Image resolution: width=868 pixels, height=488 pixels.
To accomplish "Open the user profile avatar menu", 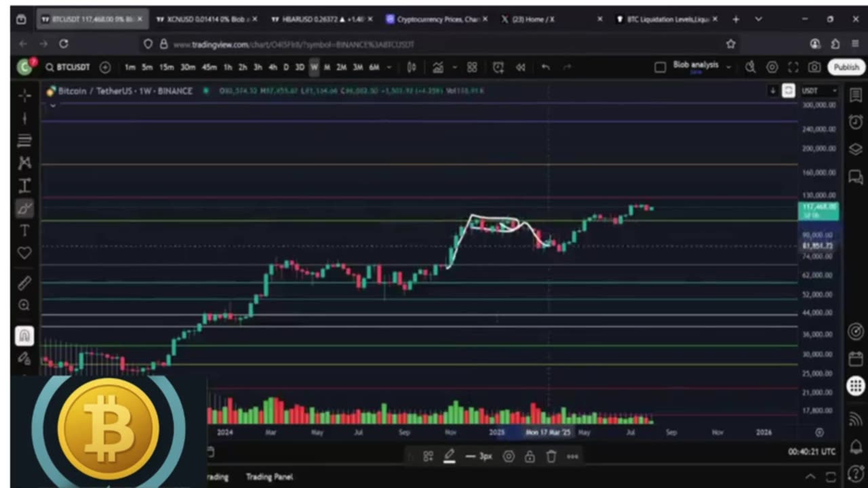I will click(x=25, y=66).
